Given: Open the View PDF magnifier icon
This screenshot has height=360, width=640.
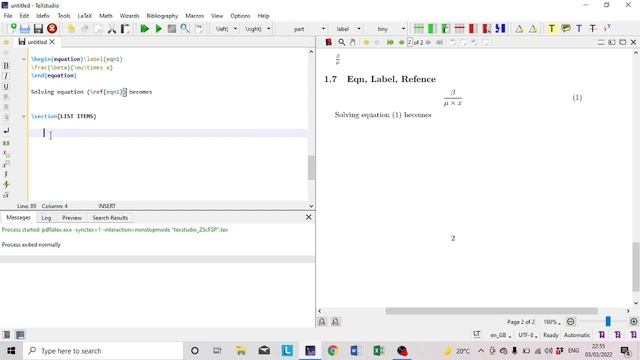Looking at the screenshot, I should [x=185, y=29].
